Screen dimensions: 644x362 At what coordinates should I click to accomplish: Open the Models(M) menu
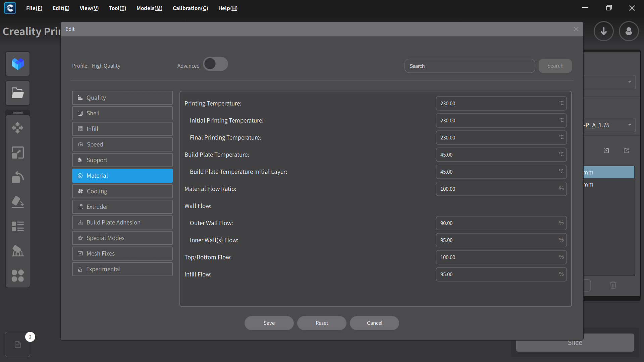[x=150, y=8]
